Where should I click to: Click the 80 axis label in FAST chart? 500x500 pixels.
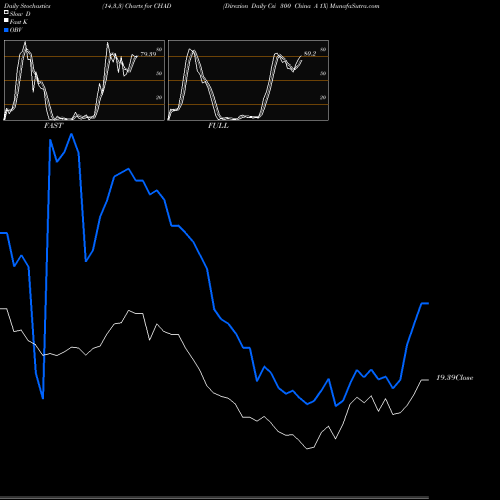pos(159,50)
